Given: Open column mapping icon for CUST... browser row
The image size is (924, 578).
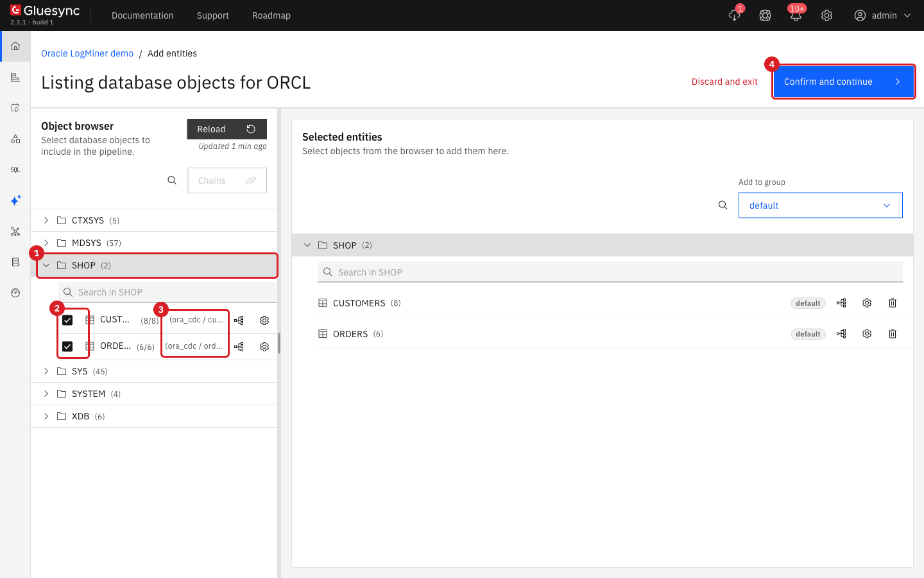Looking at the screenshot, I should pyautogui.click(x=239, y=320).
